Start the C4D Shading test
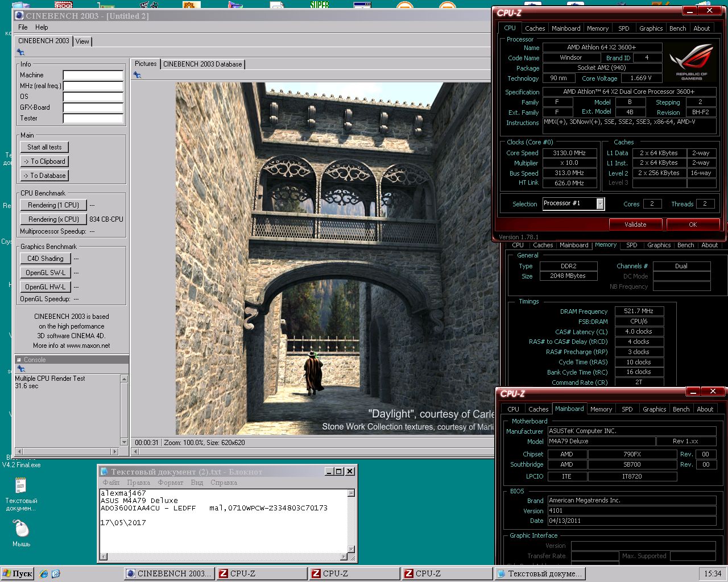 click(x=45, y=259)
